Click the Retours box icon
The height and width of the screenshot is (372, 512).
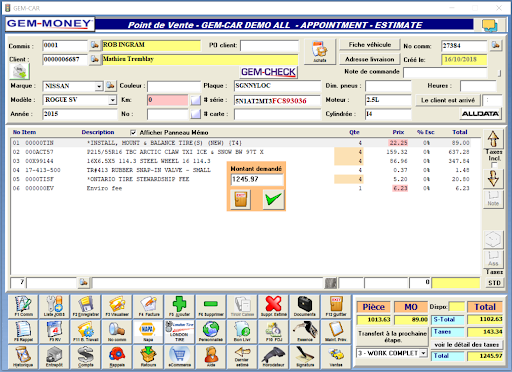click(x=148, y=356)
